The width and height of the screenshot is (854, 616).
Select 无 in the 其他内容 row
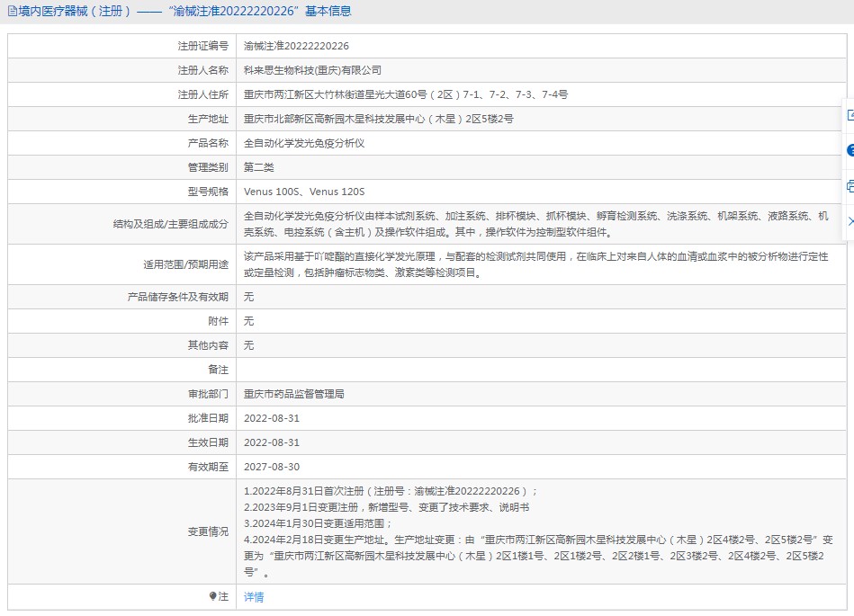[249, 345]
